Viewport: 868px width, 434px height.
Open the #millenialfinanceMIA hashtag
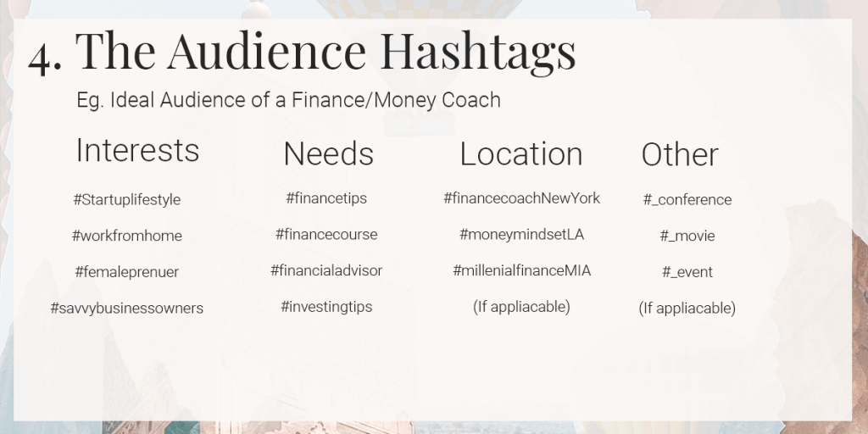(521, 270)
